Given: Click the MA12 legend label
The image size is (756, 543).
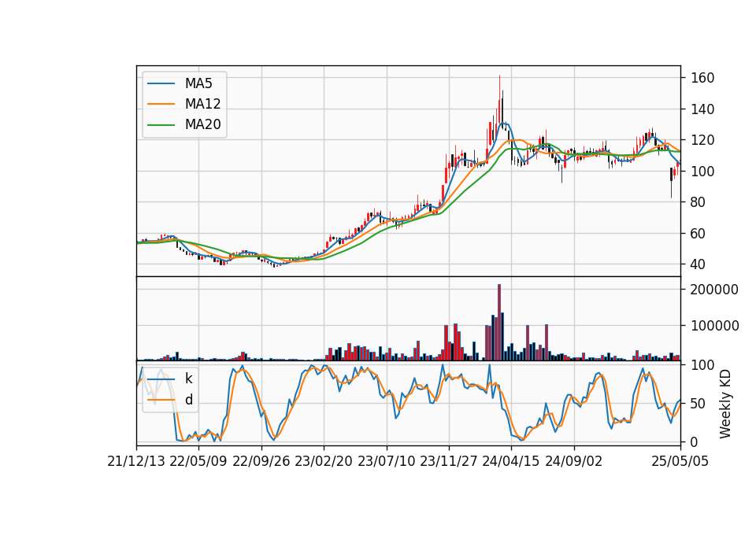Looking at the screenshot, I should click(202, 104).
